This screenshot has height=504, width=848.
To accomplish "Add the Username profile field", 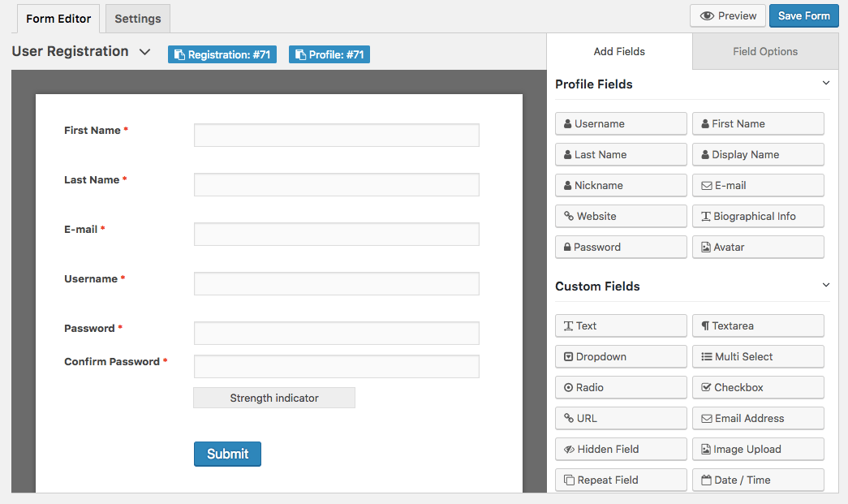I will pos(620,123).
